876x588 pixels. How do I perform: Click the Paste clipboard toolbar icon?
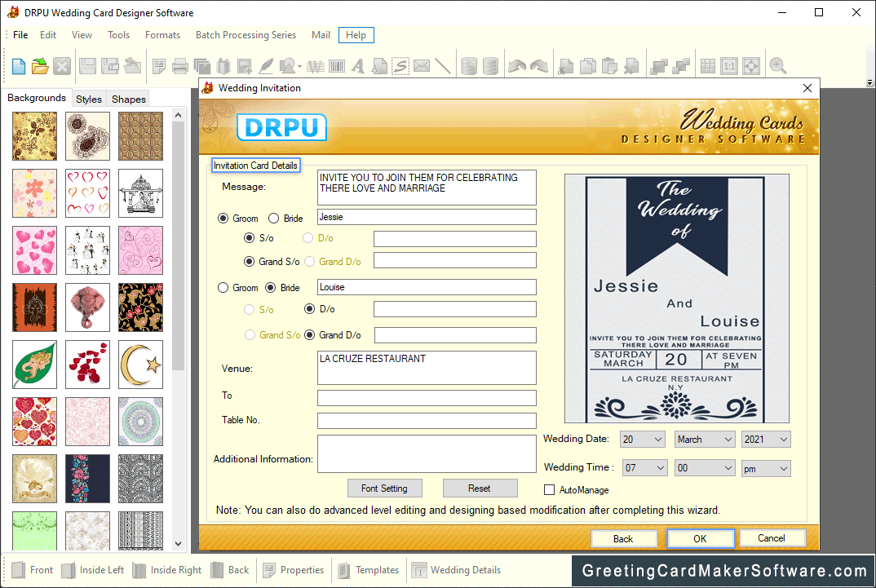coord(609,66)
